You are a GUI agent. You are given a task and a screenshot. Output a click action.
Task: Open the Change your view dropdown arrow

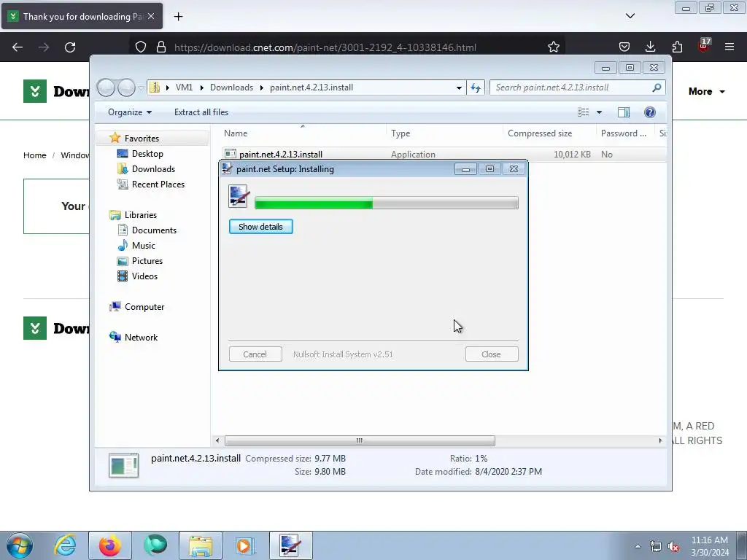[600, 112]
